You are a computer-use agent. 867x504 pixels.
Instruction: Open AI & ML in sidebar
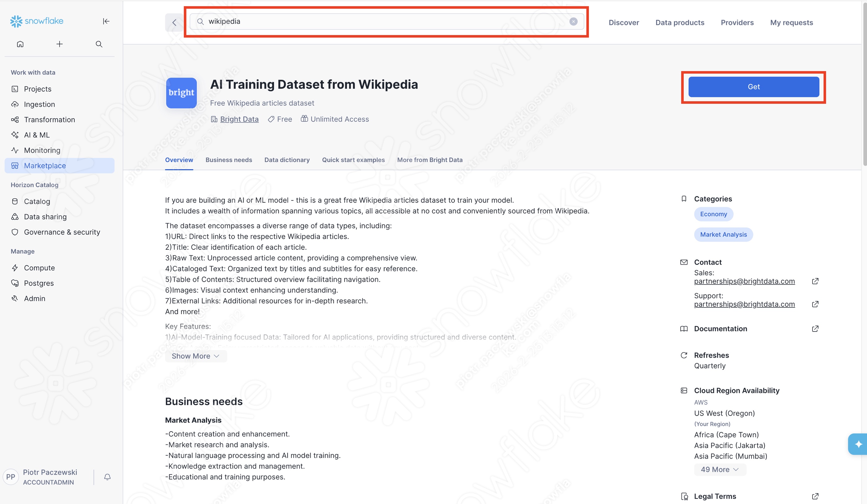[37, 135]
